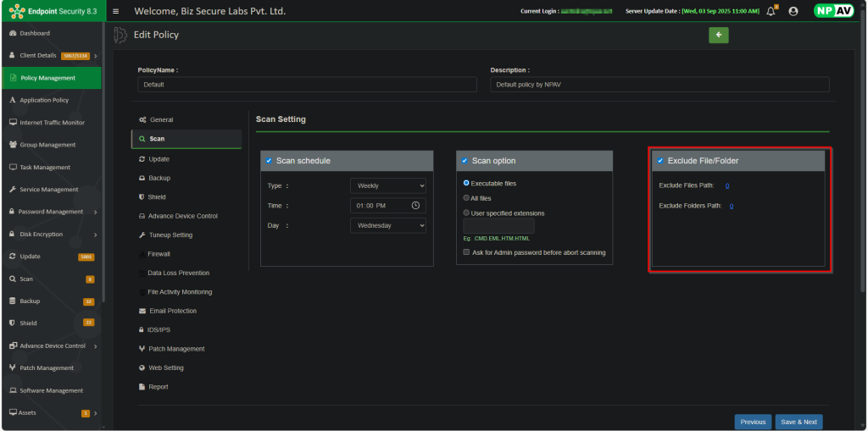The width and height of the screenshot is (868, 431).
Task: Click the green back arrow button
Action: [x=719, y=35]
